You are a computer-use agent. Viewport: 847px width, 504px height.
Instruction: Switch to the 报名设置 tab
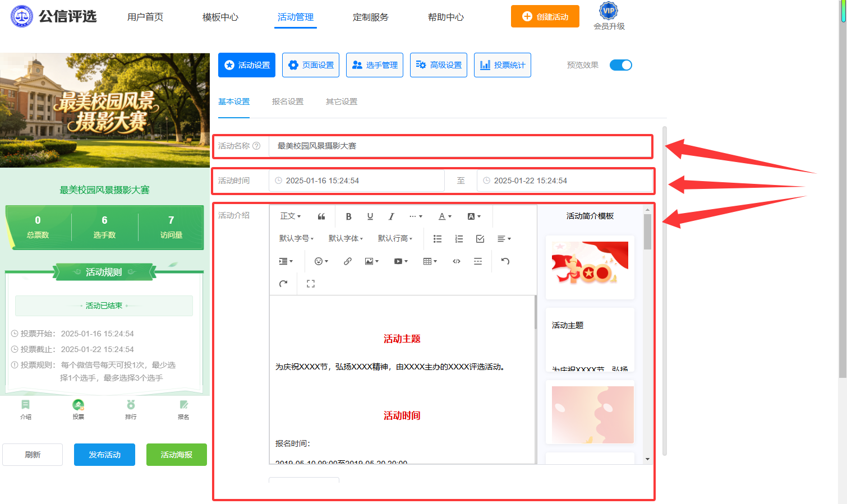[288, 101]
